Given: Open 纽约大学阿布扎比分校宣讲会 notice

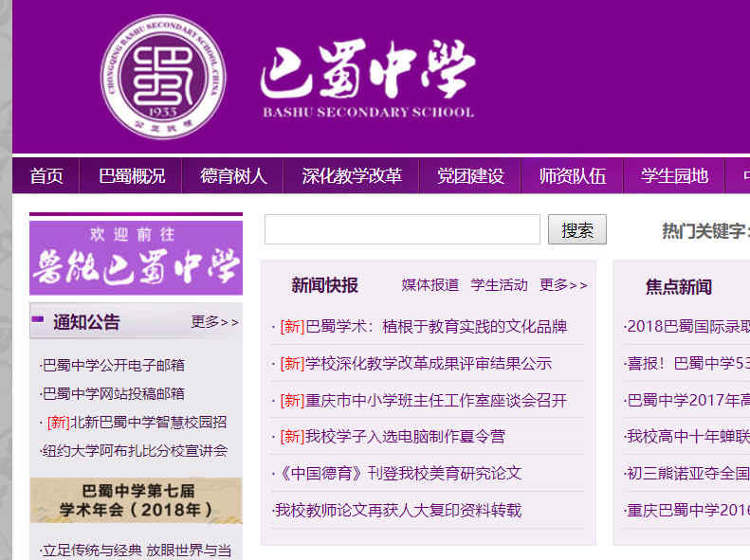Looking at the screenshot, I should (x=134, y=451).
